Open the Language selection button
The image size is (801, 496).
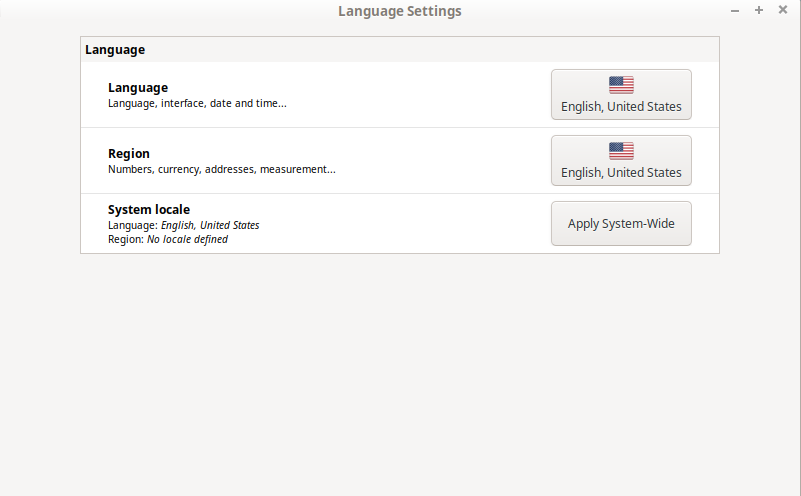pyautogui.click(x=621, y=95)
